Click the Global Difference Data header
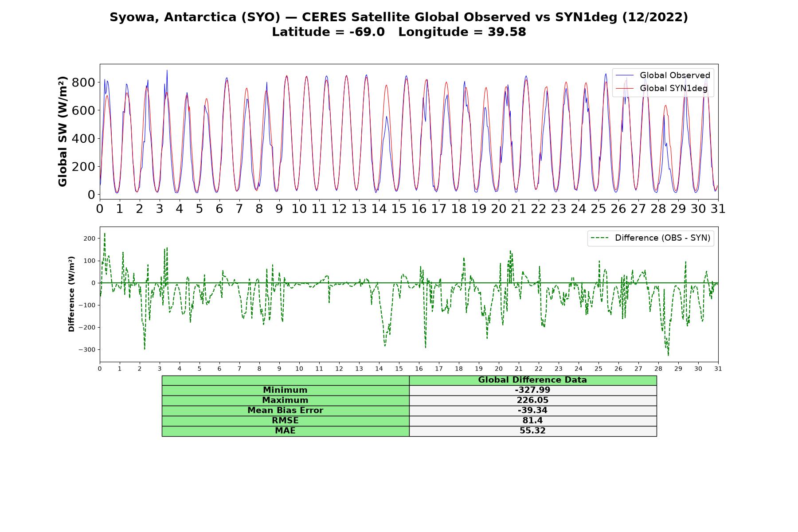This screenshot has width=798, height=532. tap(532, 380)
